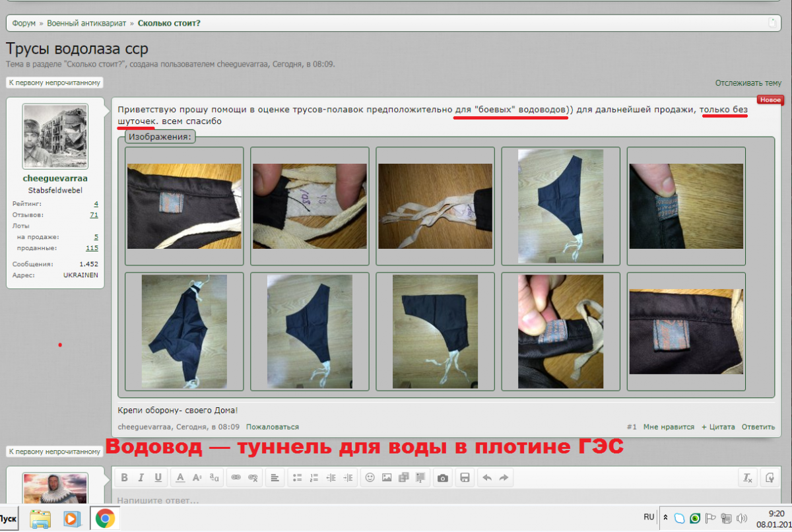This screenshot has height=532, width=792.
Task: Start a numbered list in the reply
Action: pyautogui.click(x=313, y=477)
